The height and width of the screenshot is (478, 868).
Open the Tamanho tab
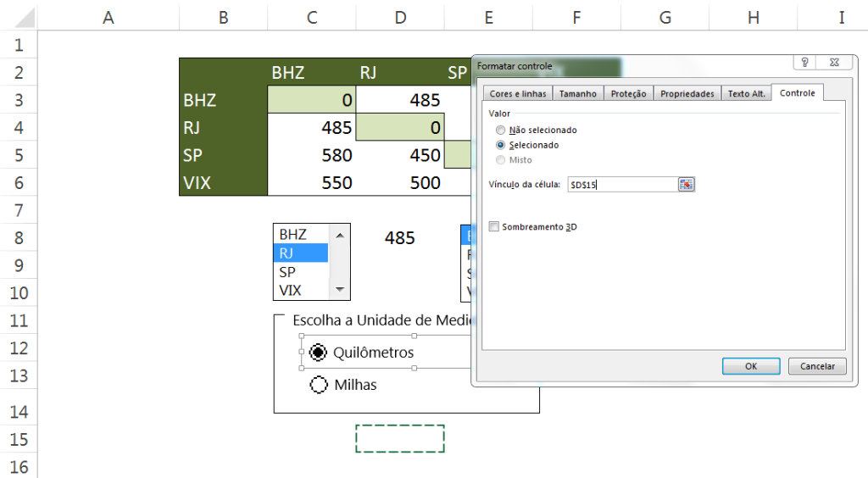point(578,93)
